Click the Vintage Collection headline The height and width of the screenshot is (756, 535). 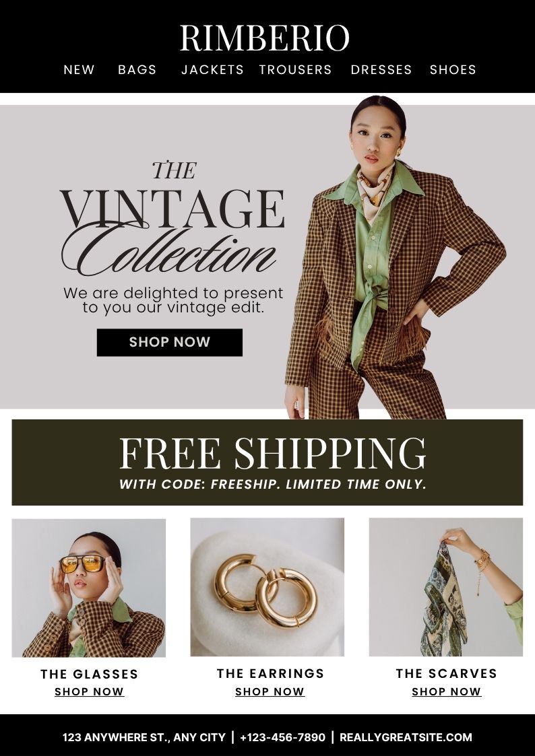pos(172,218)
